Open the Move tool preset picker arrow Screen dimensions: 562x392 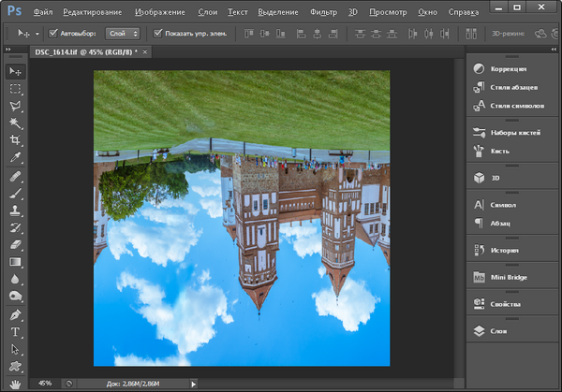click(x=37, y=34)
